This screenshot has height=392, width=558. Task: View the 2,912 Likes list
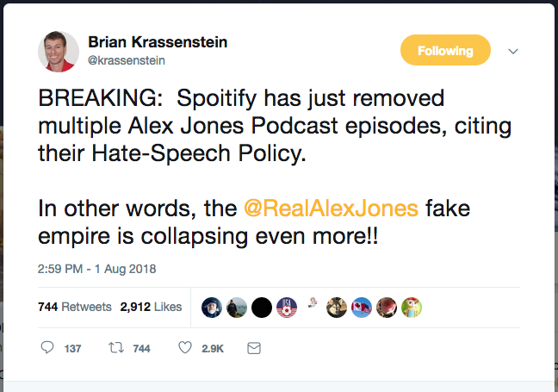click(151, 307)
